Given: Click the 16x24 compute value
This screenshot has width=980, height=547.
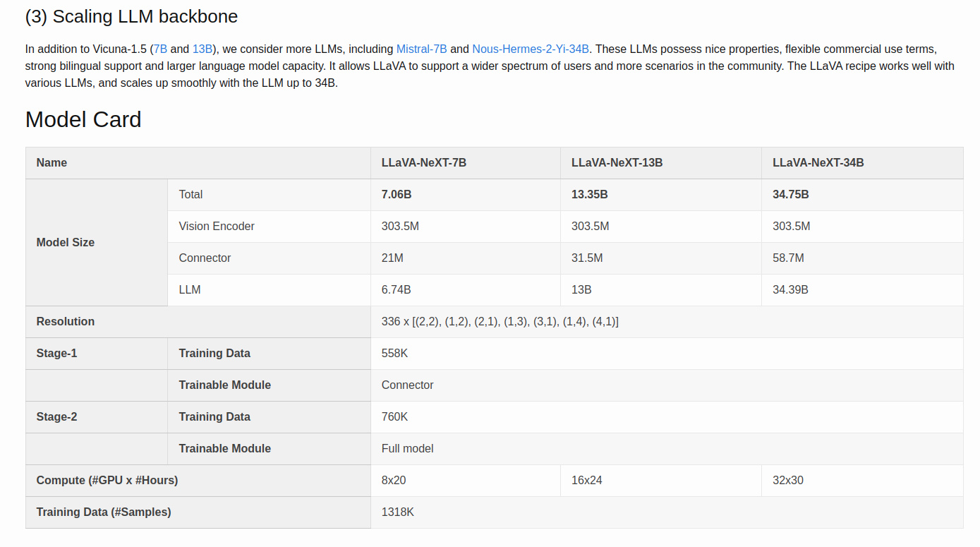Looking at the screenshot, I should tap(586, 480).
